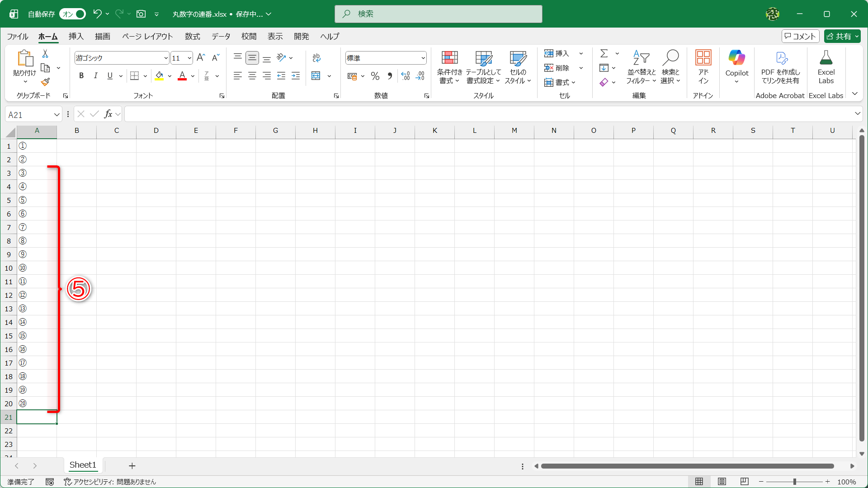Switch to Page Layout view in the status bar

point(722,482)
